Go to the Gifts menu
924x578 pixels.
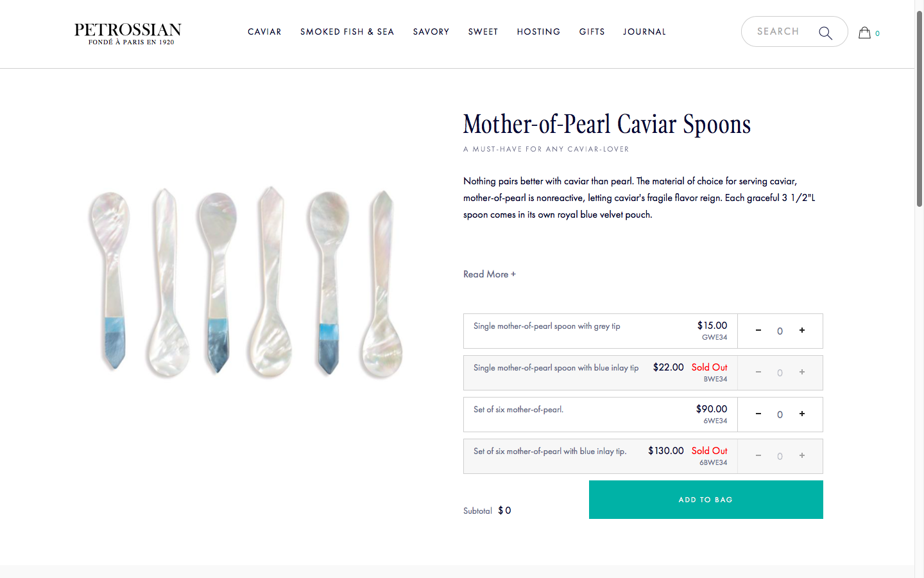[592, 31]
